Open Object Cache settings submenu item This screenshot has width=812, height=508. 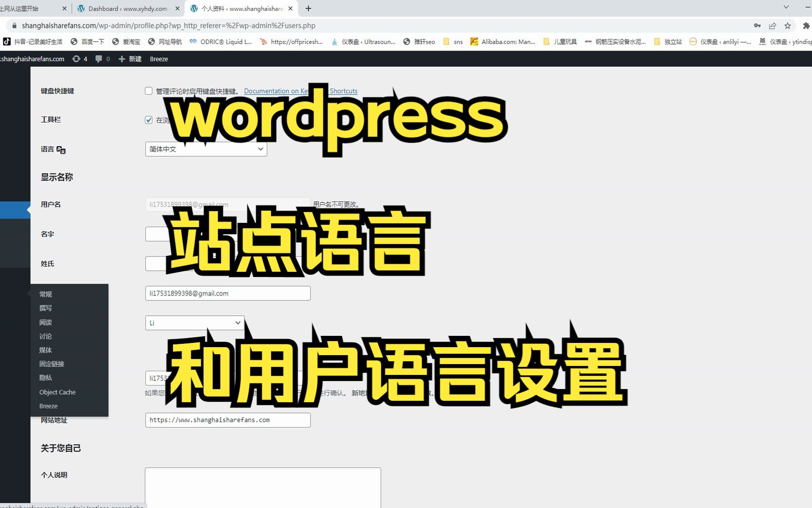(x=57, y=392)
